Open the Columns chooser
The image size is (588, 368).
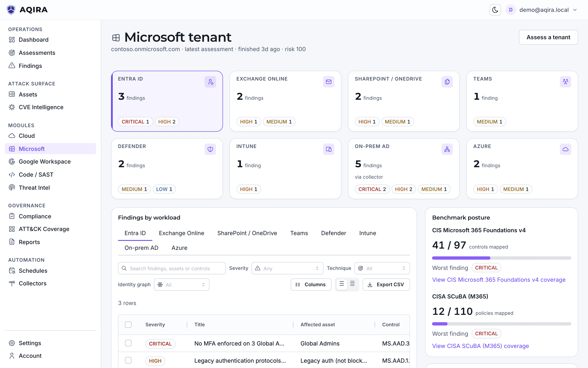point(311,285)
